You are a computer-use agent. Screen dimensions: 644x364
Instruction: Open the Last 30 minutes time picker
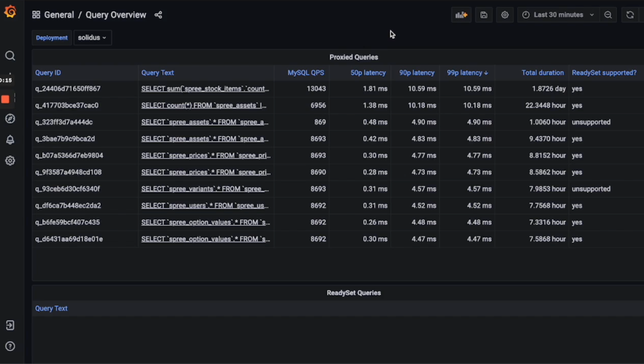point(558,15)
